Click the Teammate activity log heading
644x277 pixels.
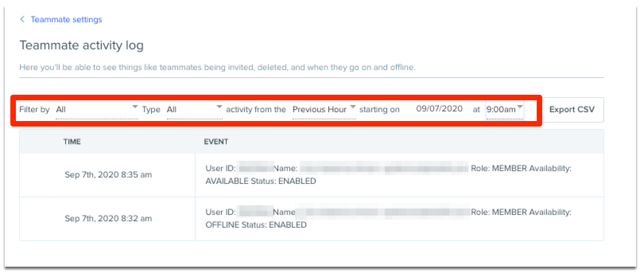pyautogui.click(x=81, y=45)
